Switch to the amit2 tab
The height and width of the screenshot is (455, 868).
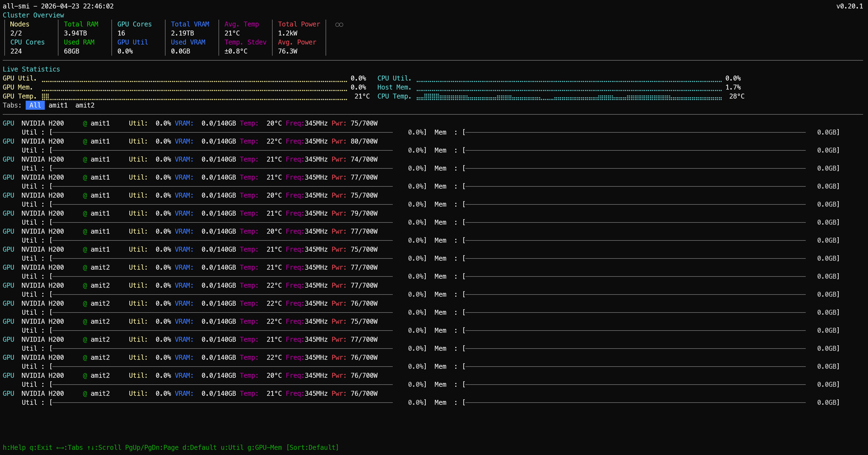[x=85, y=105]
